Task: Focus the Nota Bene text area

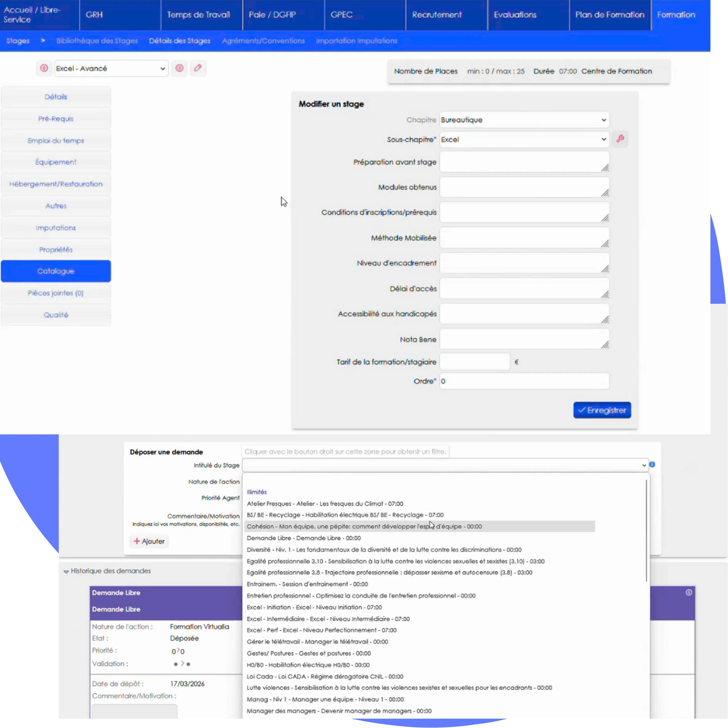Action: pyautogui.click(x=524, y=339)
